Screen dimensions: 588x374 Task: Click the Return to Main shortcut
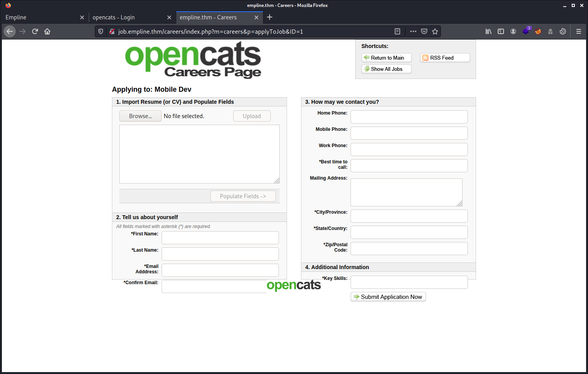387,58
